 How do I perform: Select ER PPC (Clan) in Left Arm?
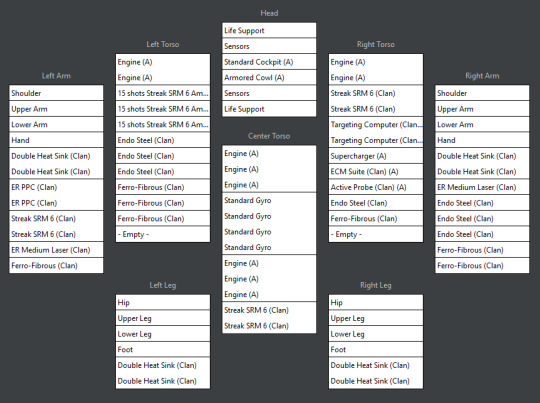coord(56,195)
